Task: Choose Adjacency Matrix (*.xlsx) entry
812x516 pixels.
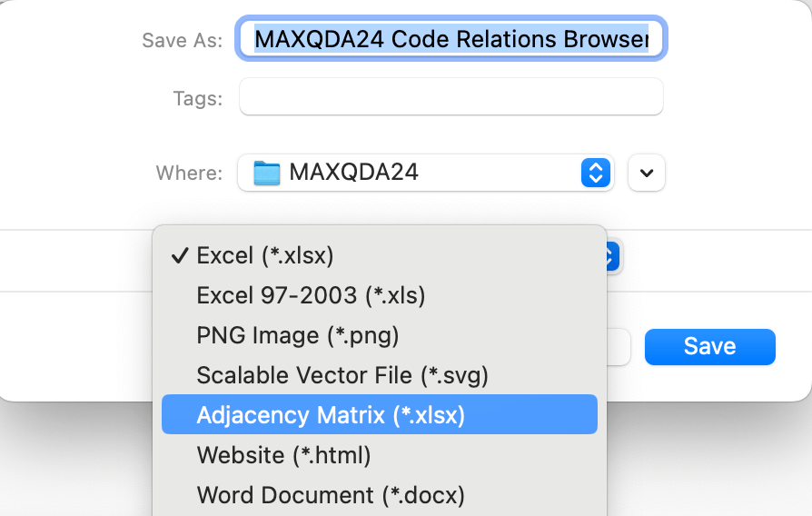Action: pyautogui.click(x=379, y=414)
